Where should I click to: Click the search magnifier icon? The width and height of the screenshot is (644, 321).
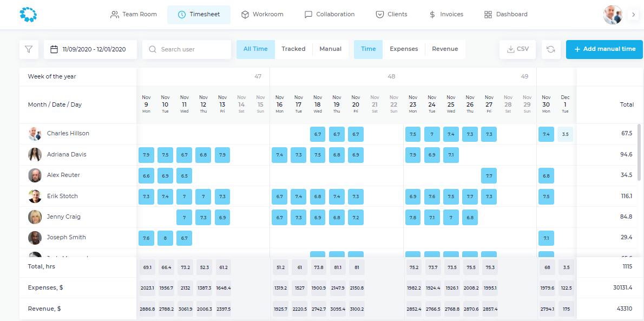153,49
